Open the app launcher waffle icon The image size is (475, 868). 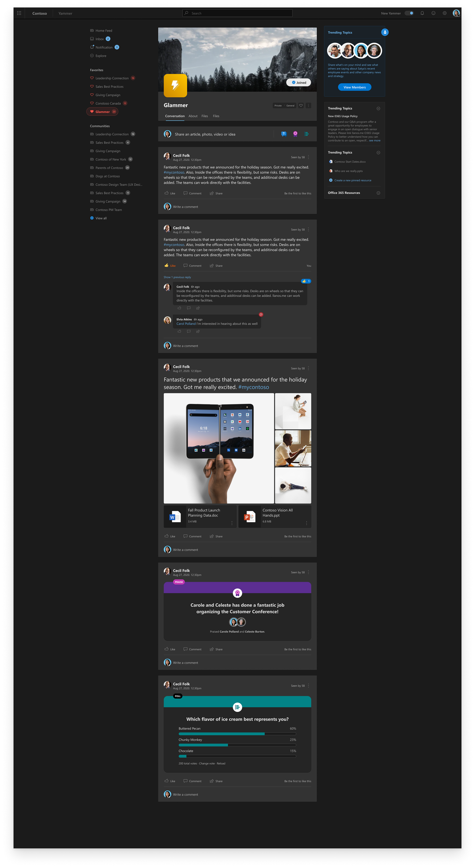[x=19, y=13]
